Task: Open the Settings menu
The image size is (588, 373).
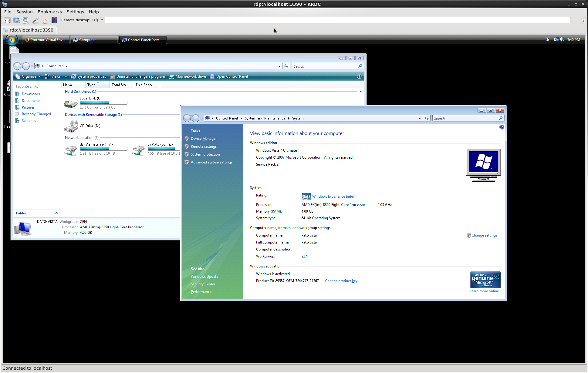Action: coord(75,12)
